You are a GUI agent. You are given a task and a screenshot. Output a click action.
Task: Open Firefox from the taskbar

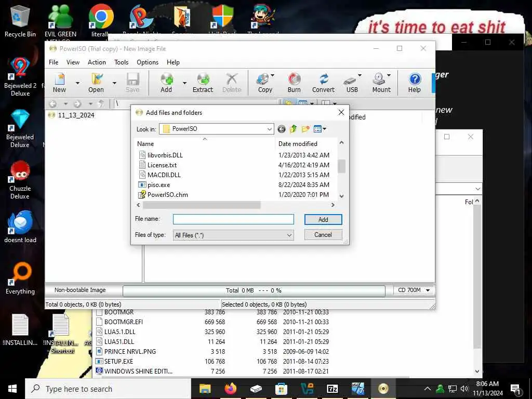pyautogui.click(x=230, y=389)
